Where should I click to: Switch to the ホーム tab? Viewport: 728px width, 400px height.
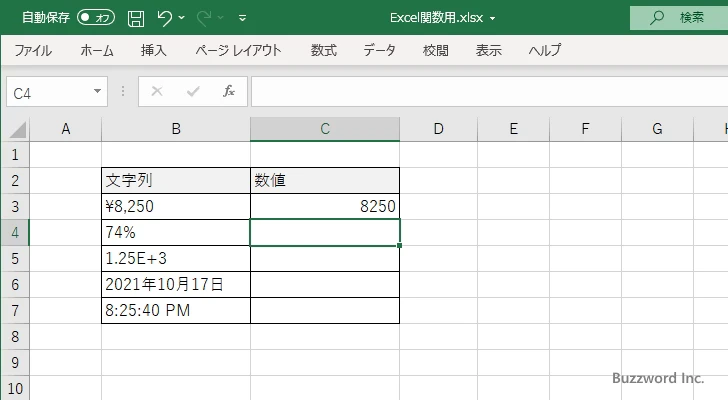pos(97,50)
